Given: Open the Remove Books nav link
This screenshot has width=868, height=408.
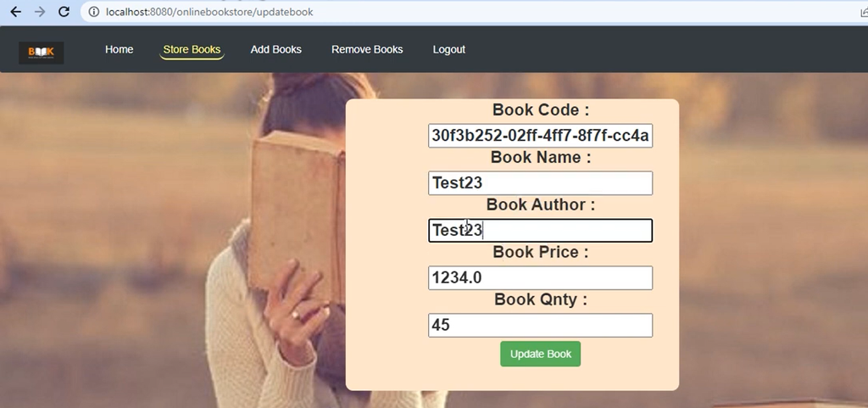Looking at the screenshot, I should [367, 49].
